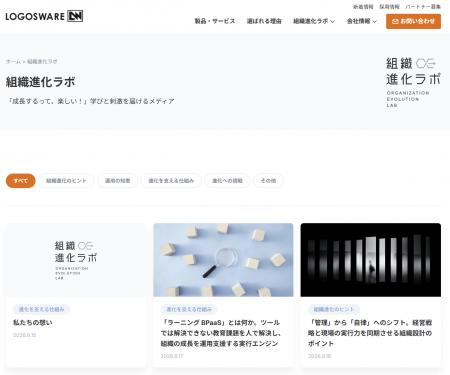This screenshot has height=375, width=450.
Task: Click the「管理」から「自律」article title
Action: (x=370, y=333)
